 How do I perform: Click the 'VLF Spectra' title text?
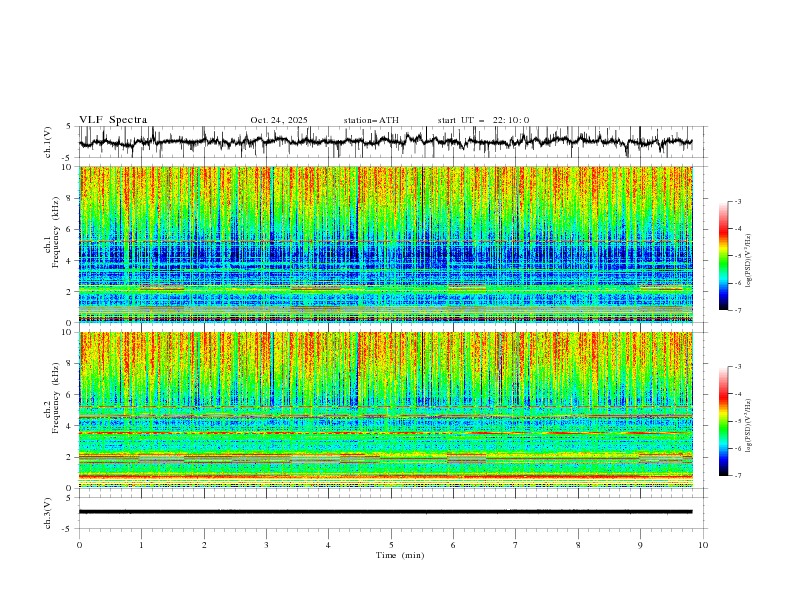pyautogui.click(x=113, y=120)
